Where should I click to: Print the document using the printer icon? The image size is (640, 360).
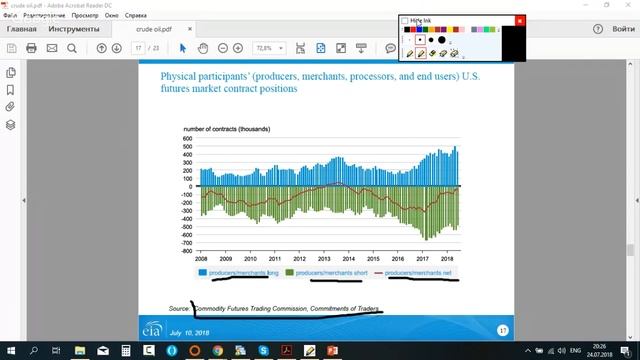point(31,48)
